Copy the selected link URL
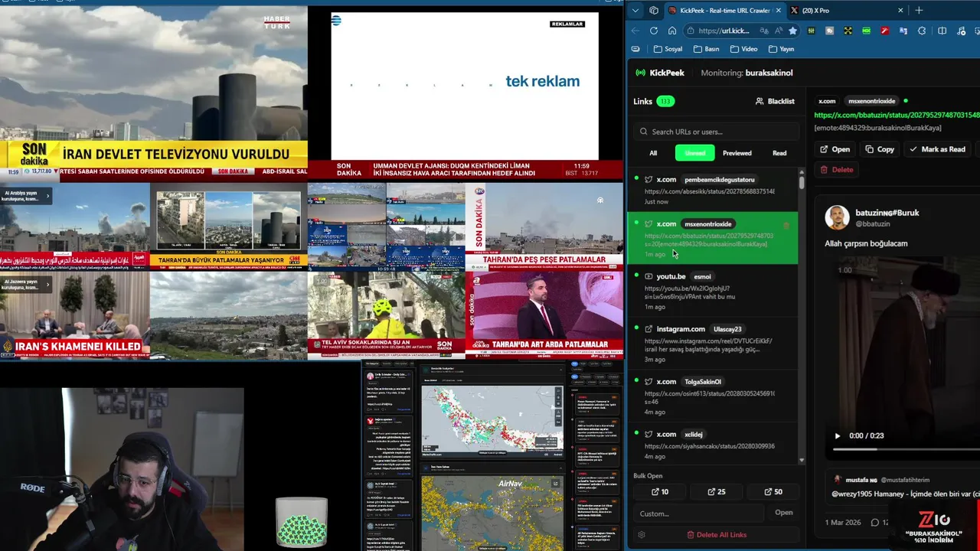 880,149
